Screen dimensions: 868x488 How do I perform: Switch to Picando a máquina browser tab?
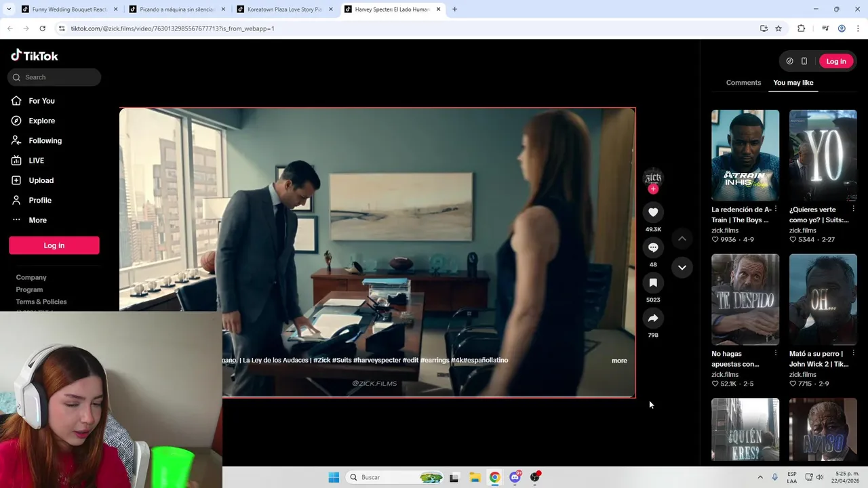pyautogui.click(x=177, y=9)
